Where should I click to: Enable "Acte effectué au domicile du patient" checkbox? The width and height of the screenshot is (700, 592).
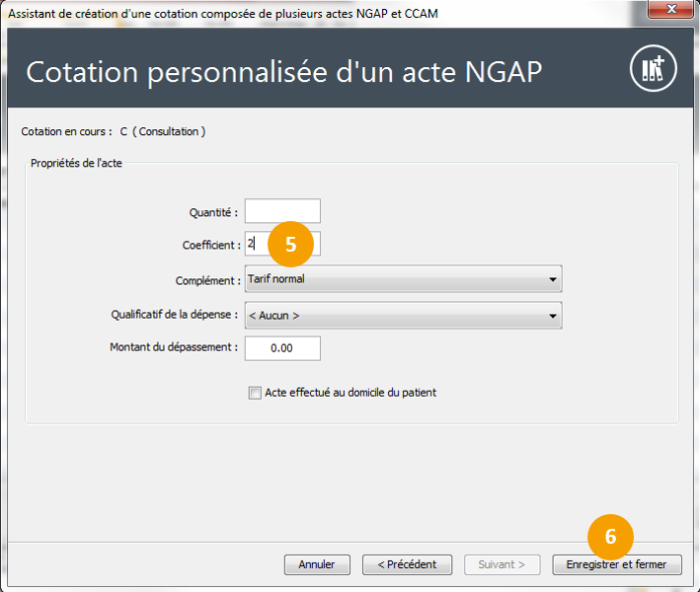pos(255,393)
